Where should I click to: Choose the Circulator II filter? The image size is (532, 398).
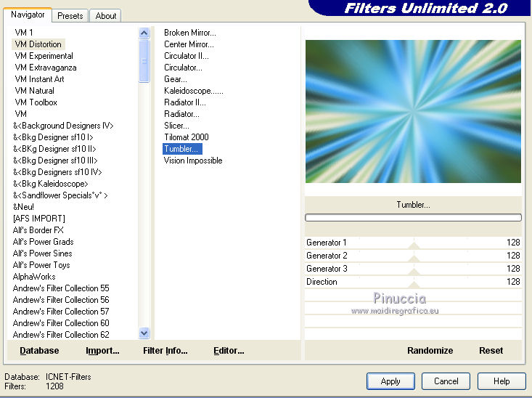187,56
